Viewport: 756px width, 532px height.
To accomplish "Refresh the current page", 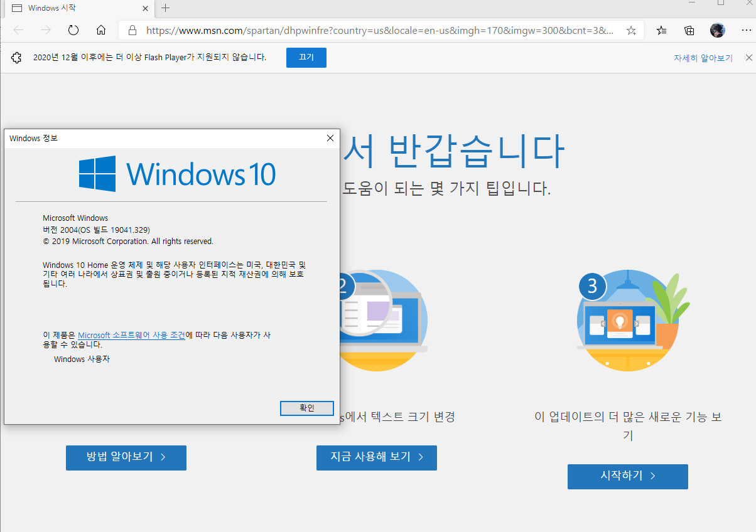I will click(73, 30).
